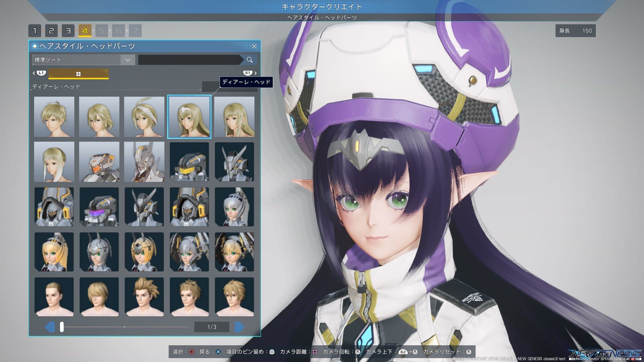Close the ヘアスタイル・ヘッドパーツ panel
The image size is (644, 362).
point(254,46)
